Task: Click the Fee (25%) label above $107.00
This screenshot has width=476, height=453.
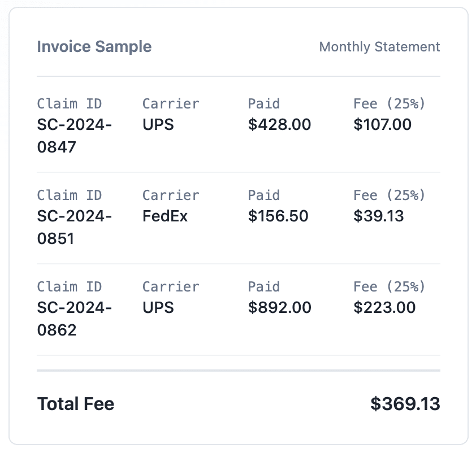Action: click(x=389, y=104)
